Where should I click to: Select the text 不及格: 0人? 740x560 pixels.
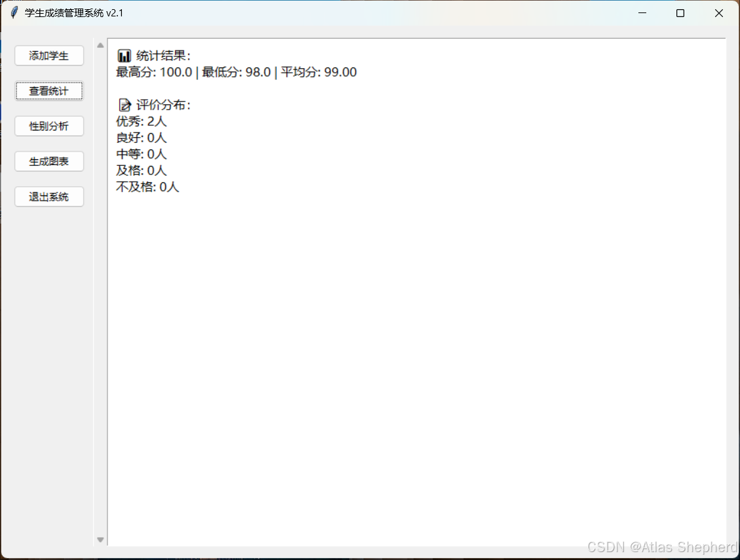coord(147,187)
